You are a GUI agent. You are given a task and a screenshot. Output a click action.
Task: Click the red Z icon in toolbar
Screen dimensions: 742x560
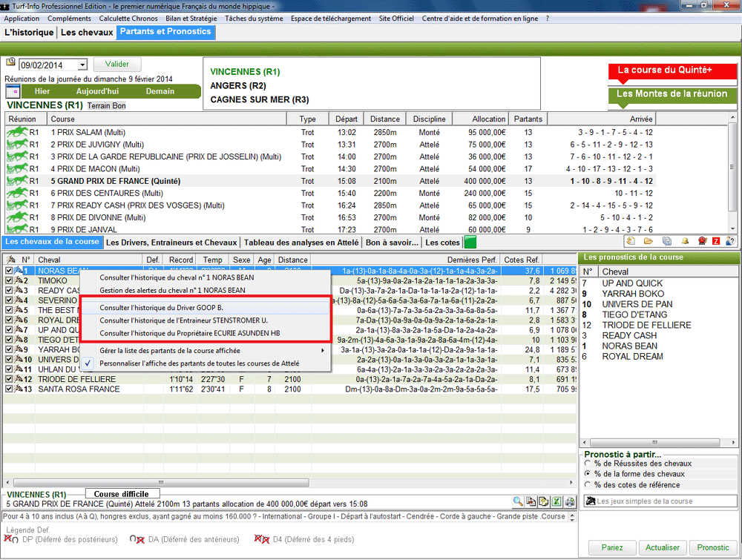(x=716, y=241)
